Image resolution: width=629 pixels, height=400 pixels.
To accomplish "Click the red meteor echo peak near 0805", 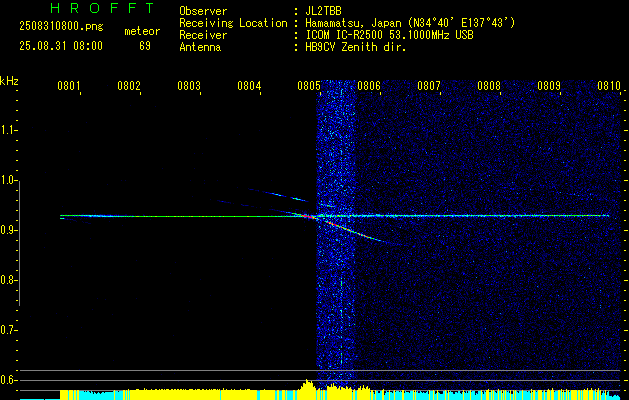I will tap(308, 216).
